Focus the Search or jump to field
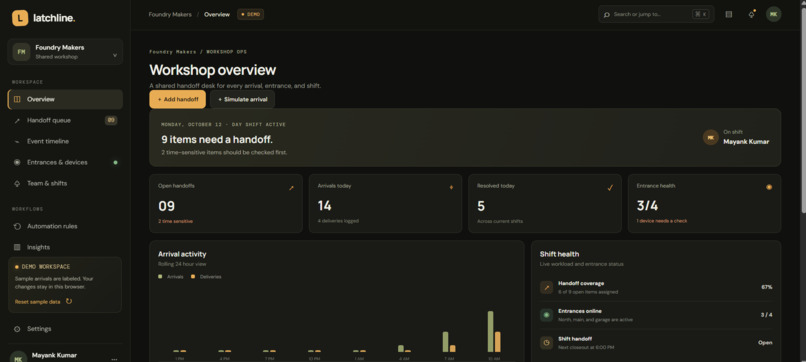806x362 pixels. point(656,14)
